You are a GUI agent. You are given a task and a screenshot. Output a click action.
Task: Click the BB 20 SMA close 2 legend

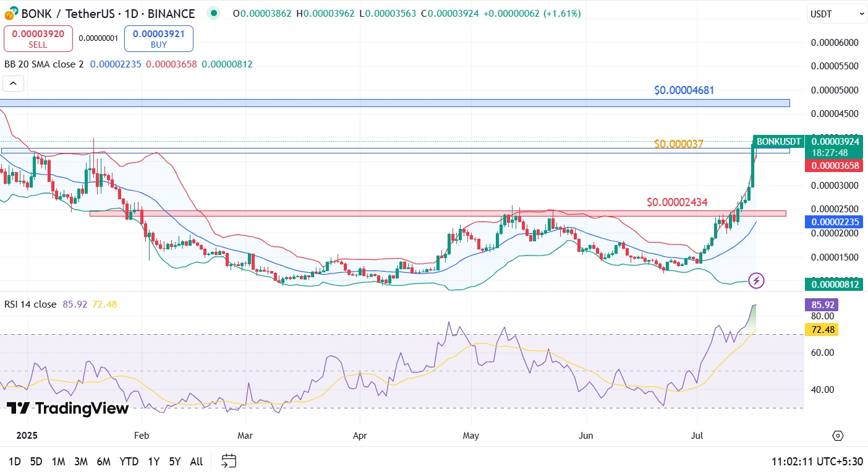44,64
